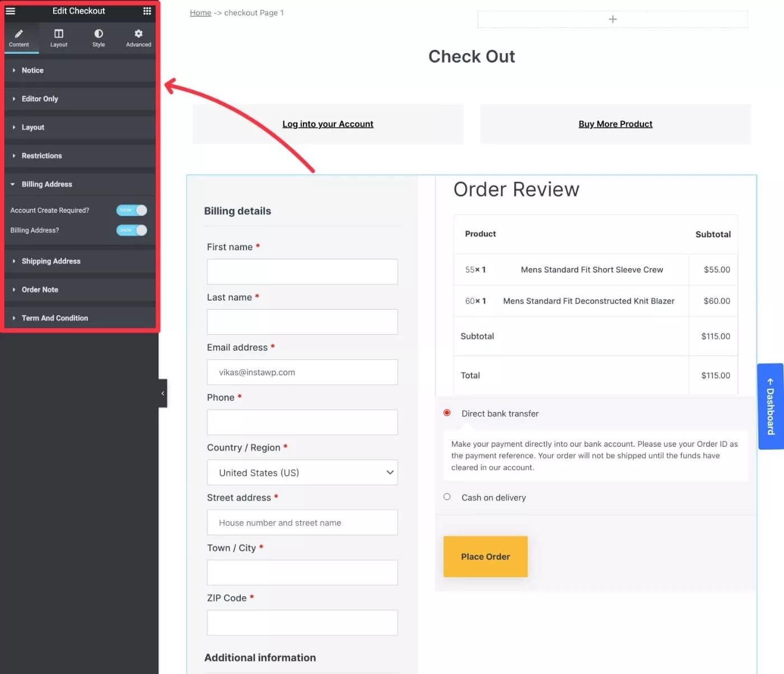
Task: Go to Home breadcrumb link
Action: click(200, 12)
